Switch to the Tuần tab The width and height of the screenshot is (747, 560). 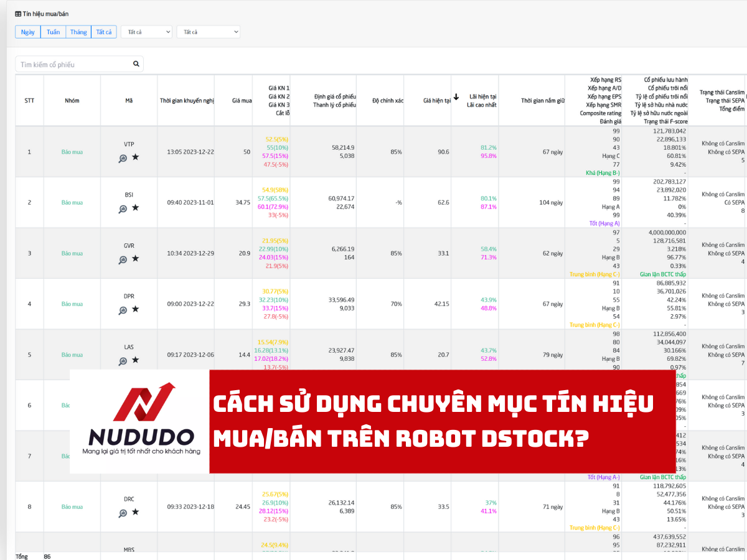pos(54,32)
